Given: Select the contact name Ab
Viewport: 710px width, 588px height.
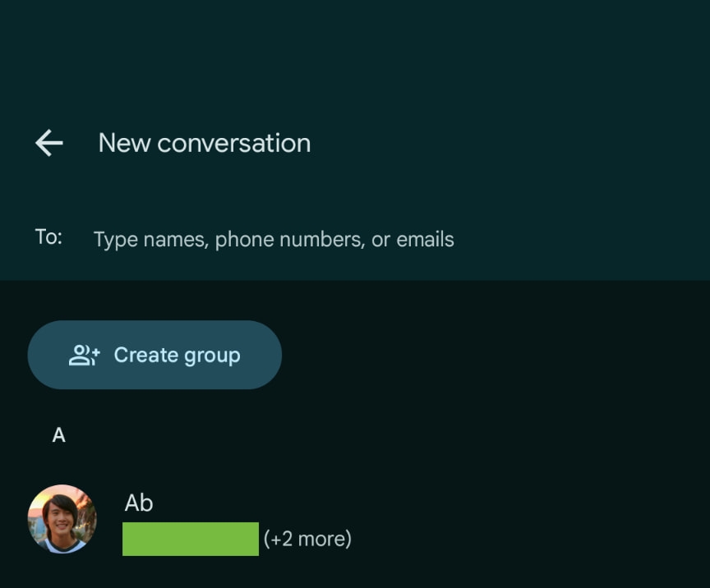Looking at the screenshot, I should point(139,503).
